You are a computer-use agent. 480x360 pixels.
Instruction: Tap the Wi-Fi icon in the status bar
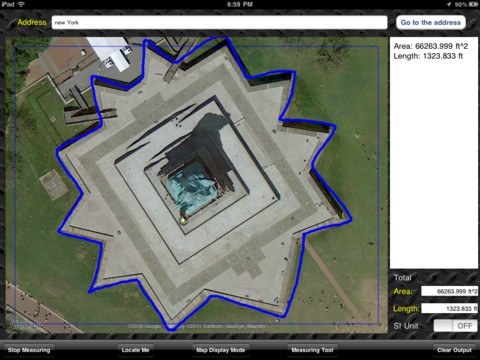click(21, 4)
